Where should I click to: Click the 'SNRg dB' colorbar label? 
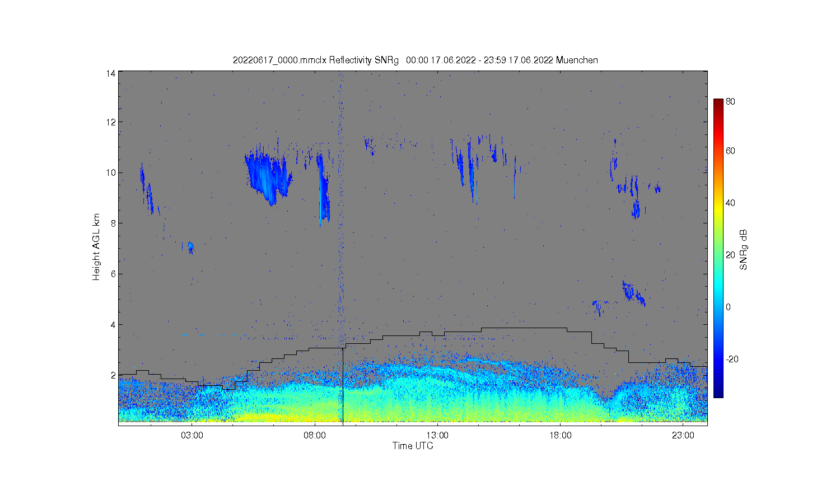pyautogui.click(x=744, y=250)
